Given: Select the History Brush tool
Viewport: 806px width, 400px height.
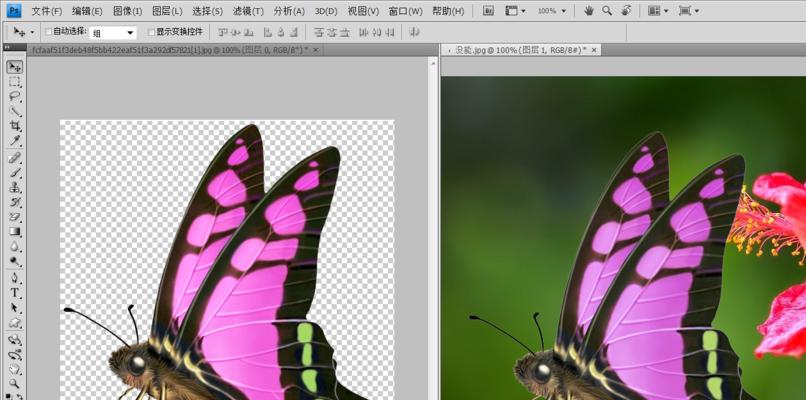Looking at the screenshot, I should pyautogui.click(x=15, y=202).
